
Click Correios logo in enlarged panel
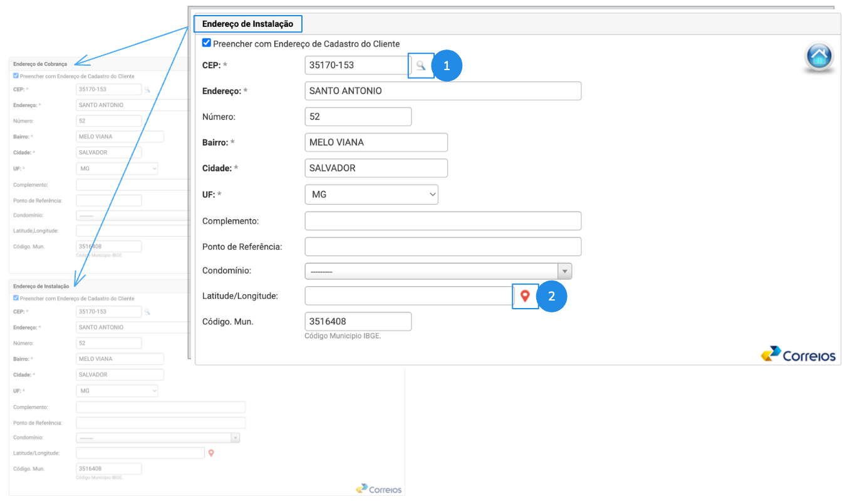pos(799,354)
